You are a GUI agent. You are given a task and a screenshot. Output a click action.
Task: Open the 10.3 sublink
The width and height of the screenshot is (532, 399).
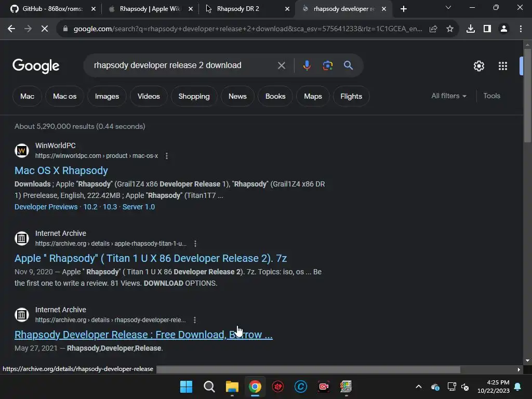tap(110, 207)
